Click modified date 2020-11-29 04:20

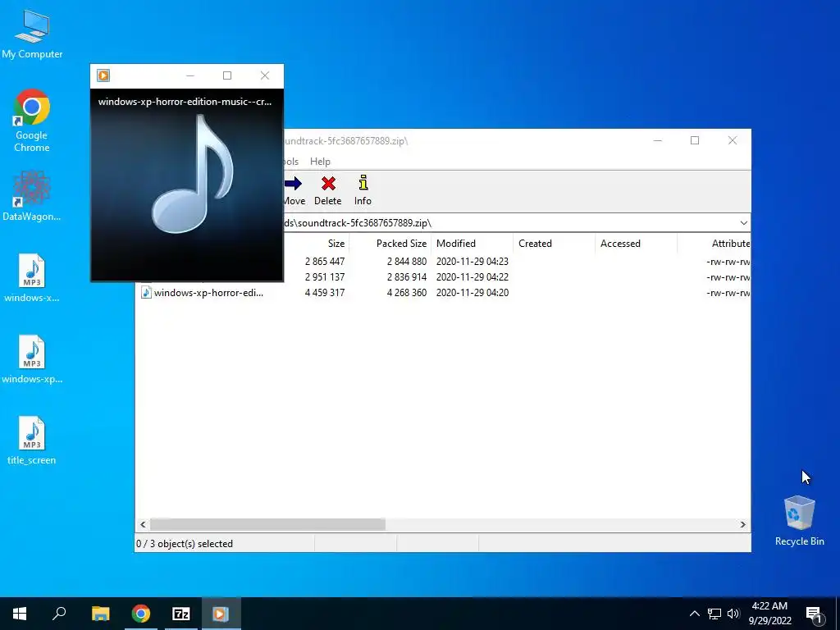point(472,293)
